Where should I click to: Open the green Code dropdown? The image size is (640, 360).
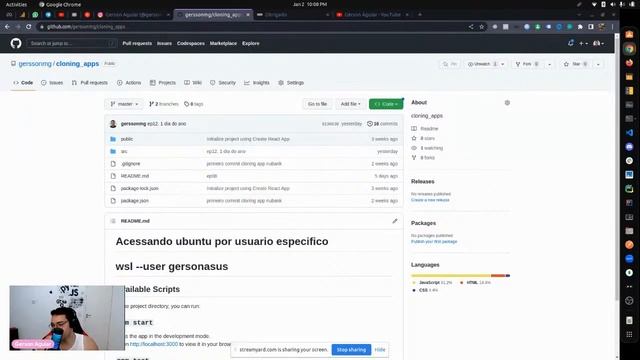[386, 104]
